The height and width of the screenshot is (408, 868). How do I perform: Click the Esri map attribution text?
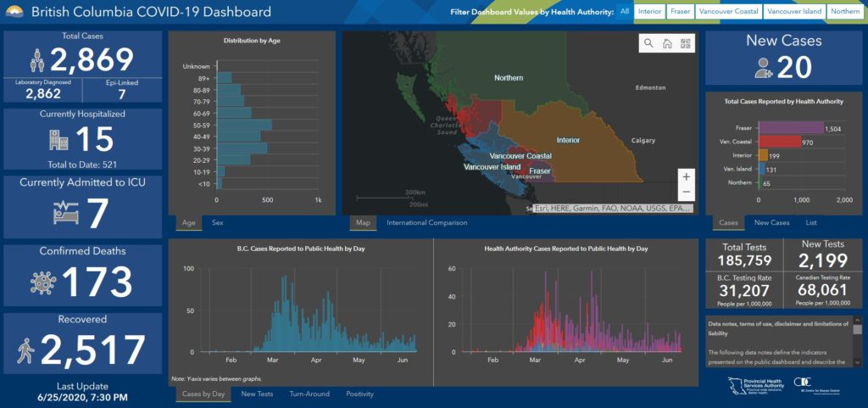point(613,208)
